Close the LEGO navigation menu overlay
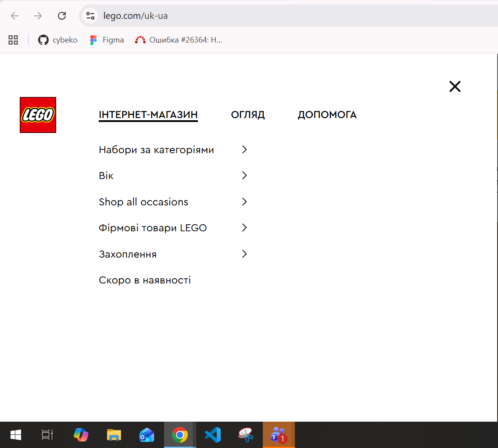The image size is (498, 448). pyautogui.click(x=455, y=86)
